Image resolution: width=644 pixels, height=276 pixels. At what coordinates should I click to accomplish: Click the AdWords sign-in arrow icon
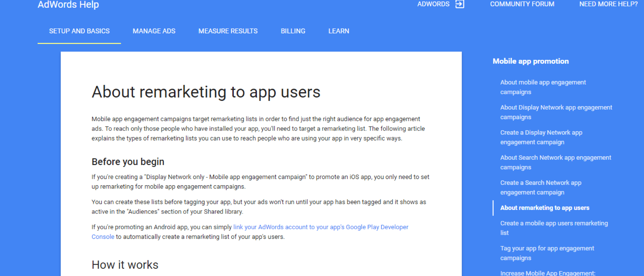(460, 4)
